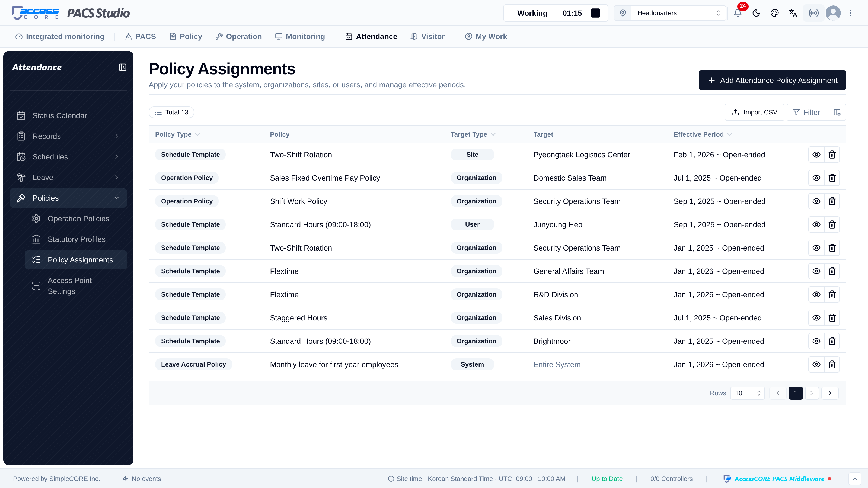Viewport: 868px width, 488px height.
Task: Go to page 2
Action: coord(812,393)
